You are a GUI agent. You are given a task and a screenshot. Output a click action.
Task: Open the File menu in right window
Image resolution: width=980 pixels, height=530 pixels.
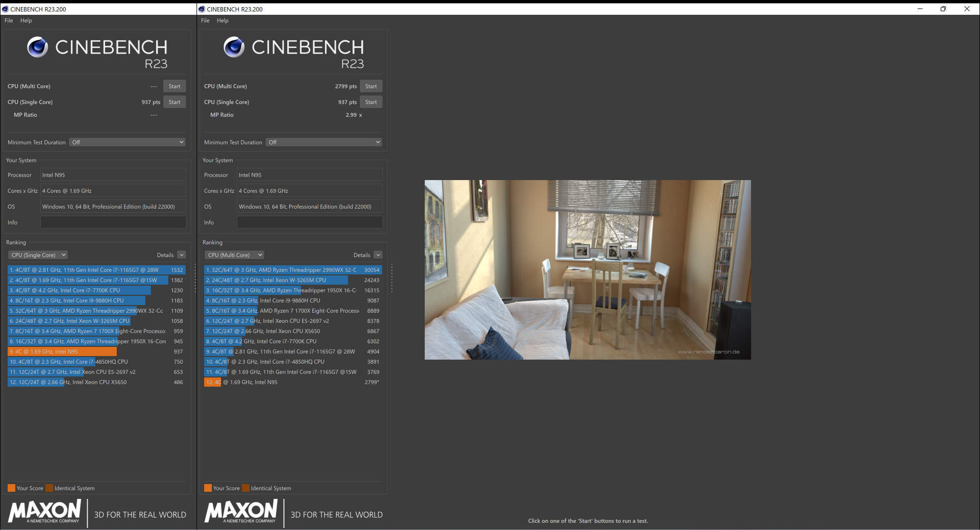[205, 20]
